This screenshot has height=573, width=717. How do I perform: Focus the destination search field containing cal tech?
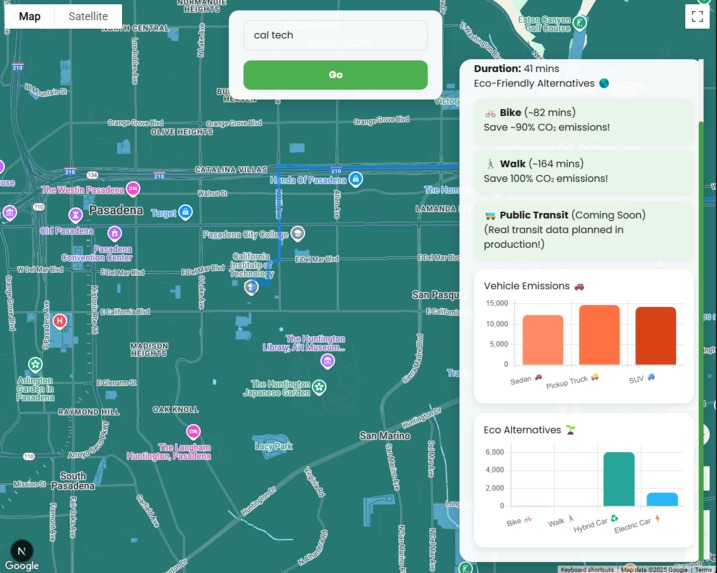[335, 35]
